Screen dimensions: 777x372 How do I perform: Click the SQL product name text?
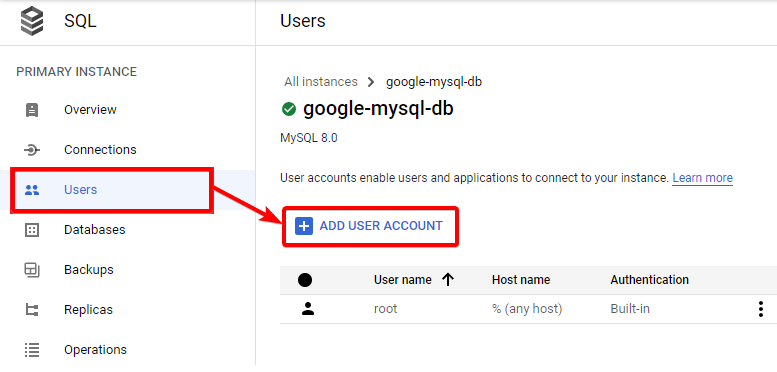pyautogui.click(x=80, y=22)
